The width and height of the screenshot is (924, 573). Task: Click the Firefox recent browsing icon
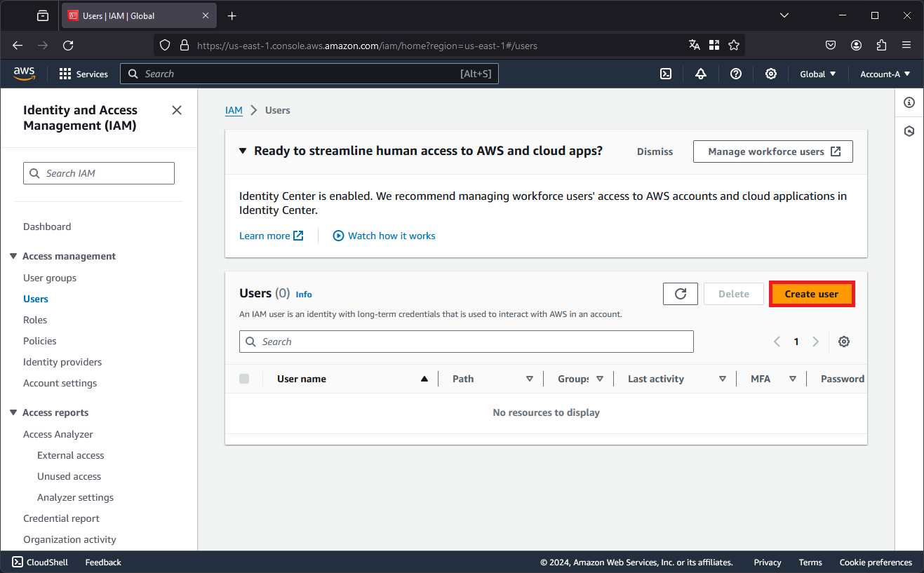coord(43,15)
